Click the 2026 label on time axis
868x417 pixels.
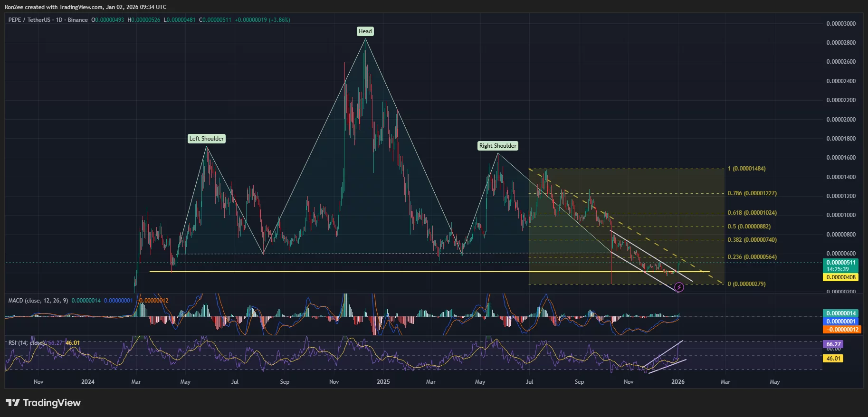click(x=677, y=382)
